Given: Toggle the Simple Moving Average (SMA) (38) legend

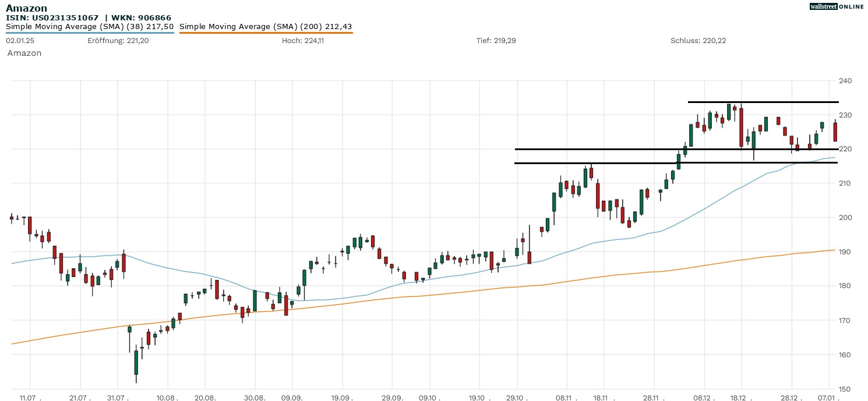Looking at the screenshot, I should pos(90,27).
